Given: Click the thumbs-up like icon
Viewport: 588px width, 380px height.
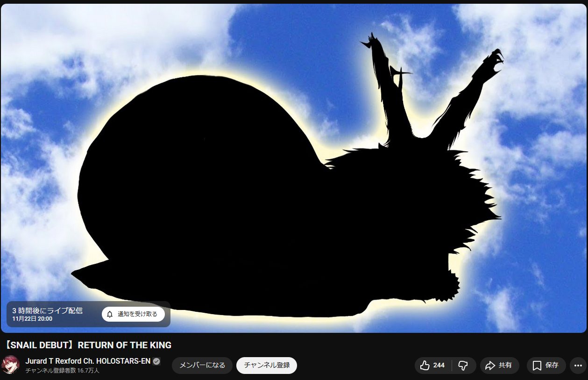Looking at the screenshot, I should 425,365.
